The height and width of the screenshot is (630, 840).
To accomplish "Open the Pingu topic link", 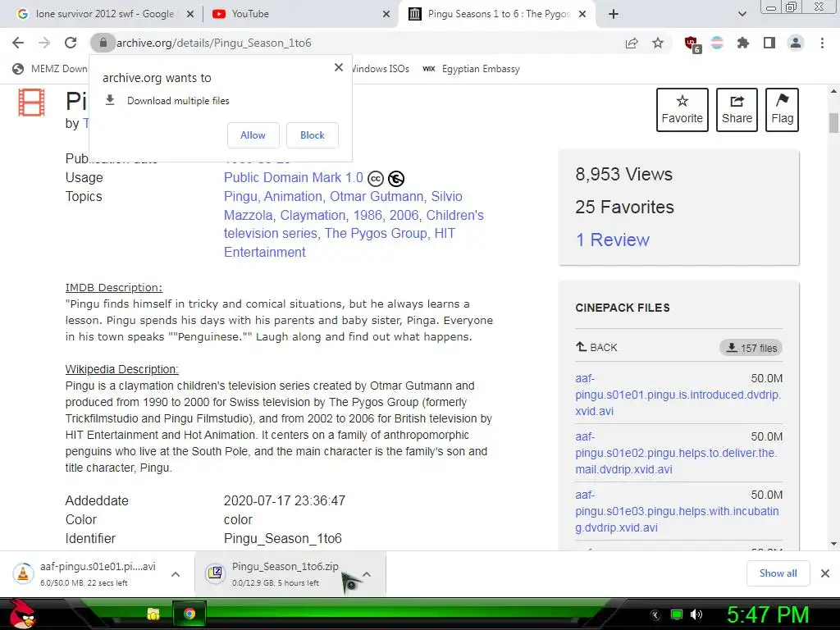I will tap(240, 197).
